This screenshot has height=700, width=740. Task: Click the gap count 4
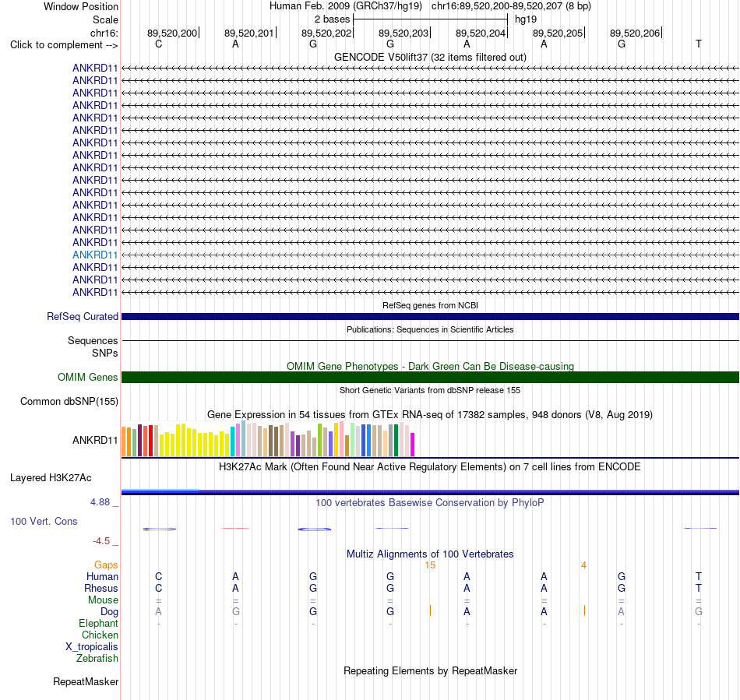pos(583,565)
